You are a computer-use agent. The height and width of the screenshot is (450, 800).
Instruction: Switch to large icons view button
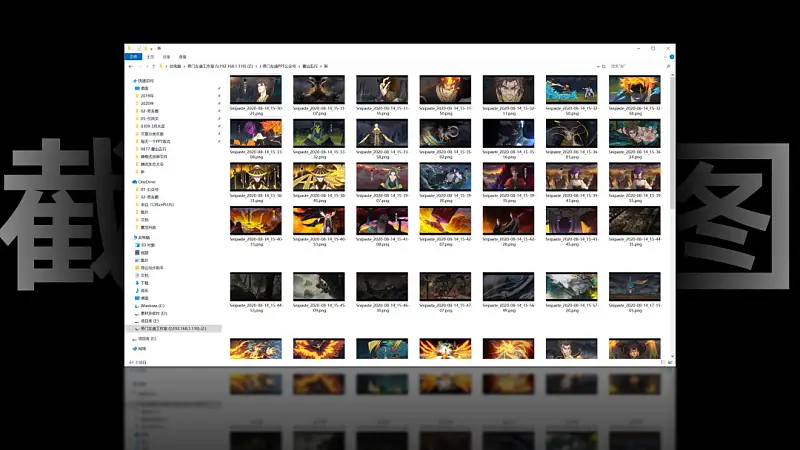(670, 362)
